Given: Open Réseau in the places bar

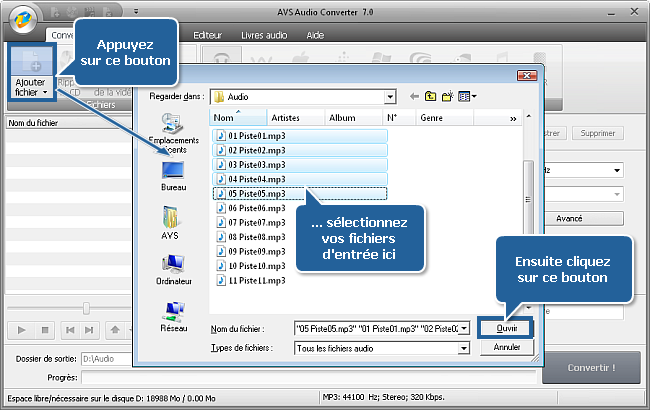Looking at the screenshot, I should (174, 317).
